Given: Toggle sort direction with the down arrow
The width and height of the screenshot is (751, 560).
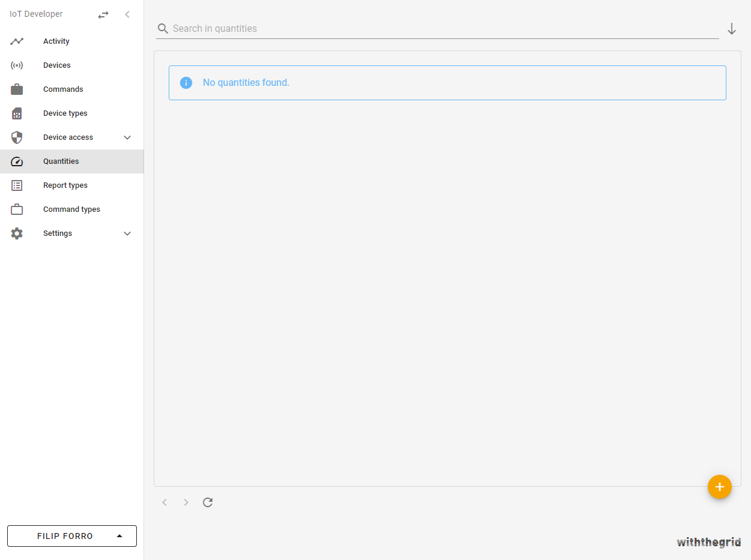Looking at the screenshot, I should [x=731, y=29].
